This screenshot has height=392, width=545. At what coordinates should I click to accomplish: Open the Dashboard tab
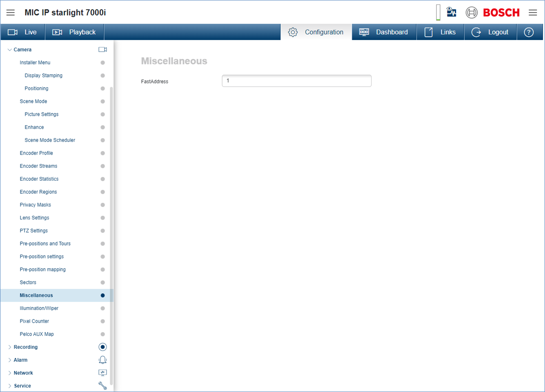[384, 32]
